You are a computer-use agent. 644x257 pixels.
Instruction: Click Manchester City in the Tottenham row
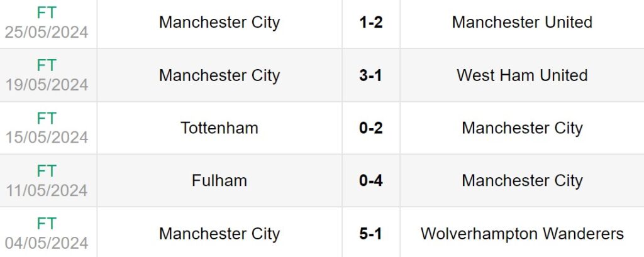522,128
